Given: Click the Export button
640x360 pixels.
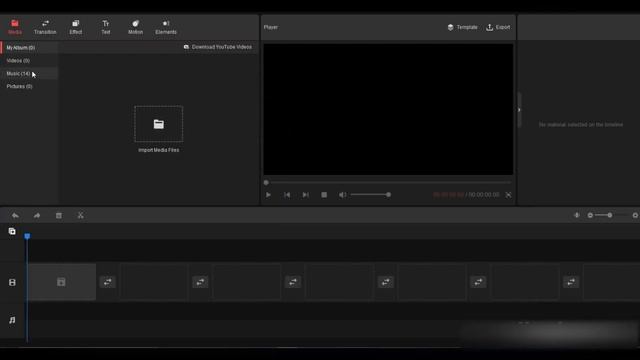Looking at the screenshot, I should pyautogui.click(x=498, y=27).
